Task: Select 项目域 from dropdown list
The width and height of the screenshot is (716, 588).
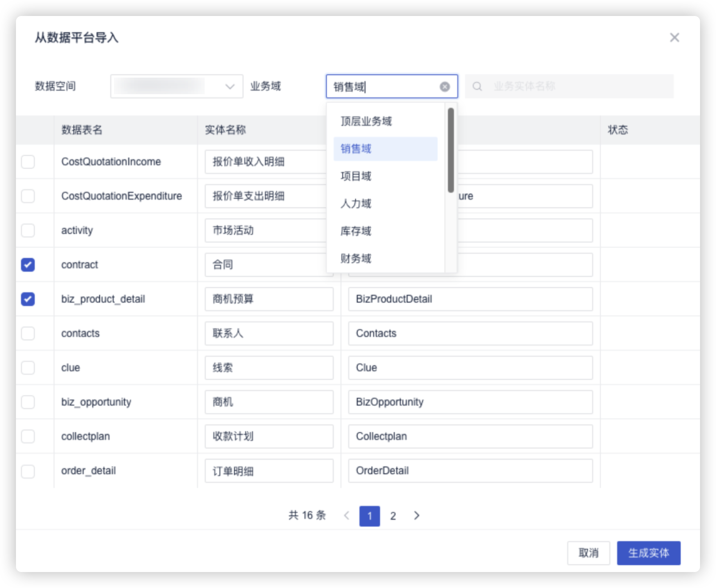Action: pyautogui.click(x=356, y=176)
